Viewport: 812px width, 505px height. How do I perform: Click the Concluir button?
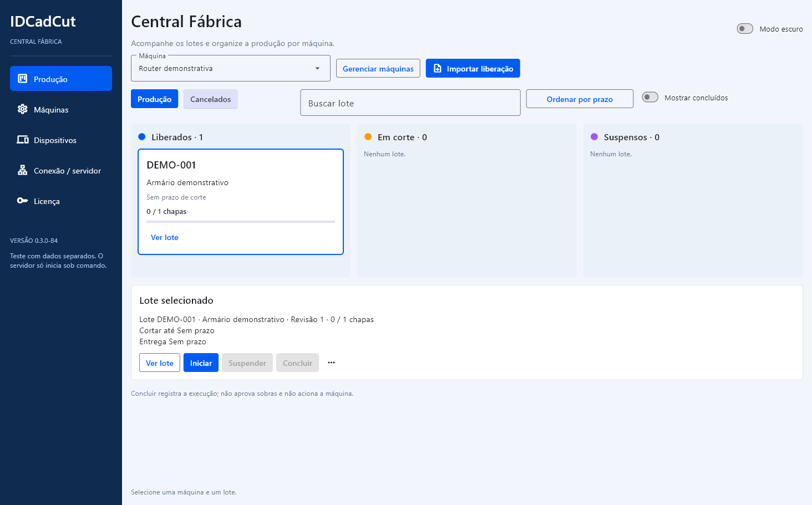pos(297,363)
